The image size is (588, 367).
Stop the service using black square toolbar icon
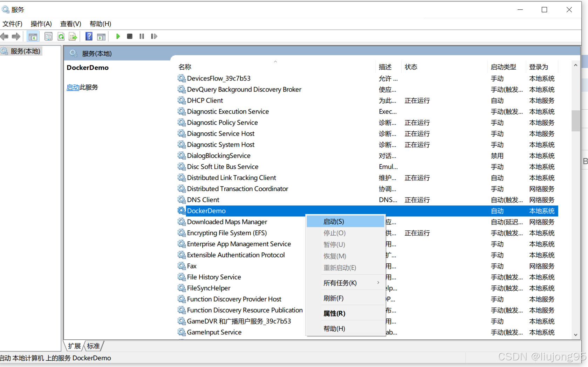(x=129, y=36)
